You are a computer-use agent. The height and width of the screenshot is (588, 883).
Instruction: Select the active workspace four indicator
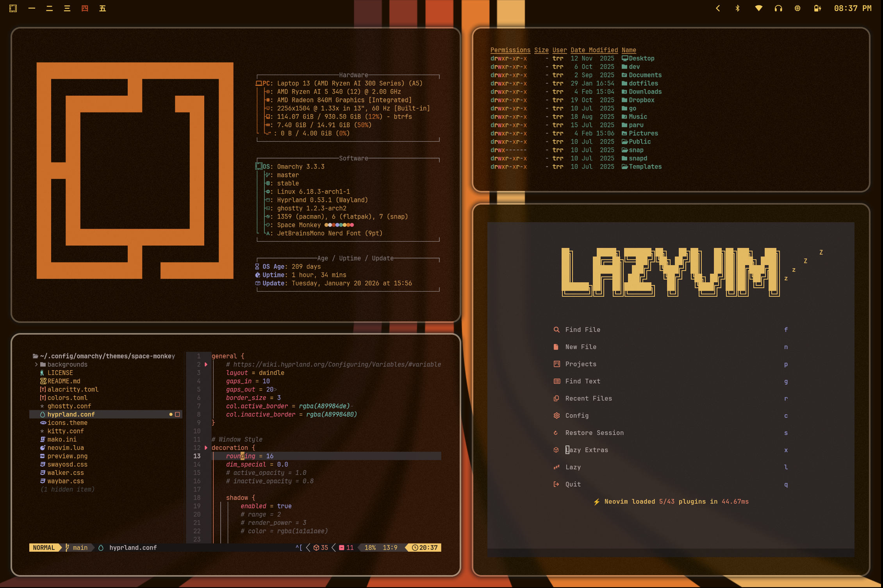coord(85,8)
